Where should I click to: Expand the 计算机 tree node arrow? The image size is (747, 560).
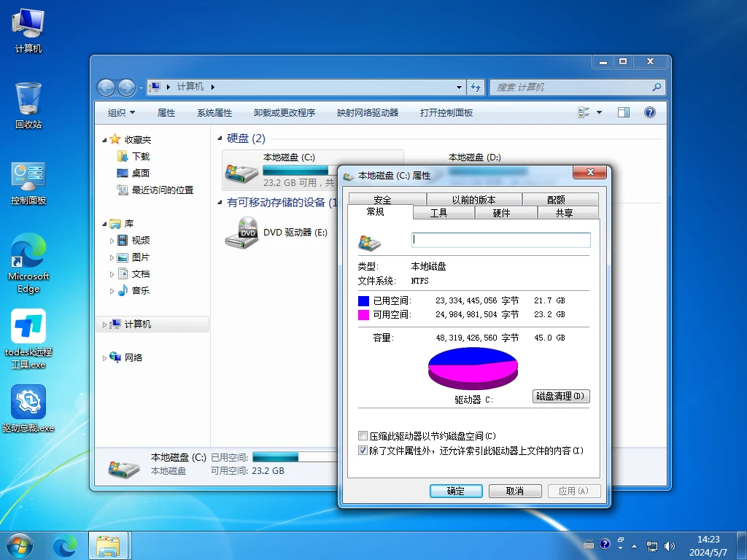point(104,324)
